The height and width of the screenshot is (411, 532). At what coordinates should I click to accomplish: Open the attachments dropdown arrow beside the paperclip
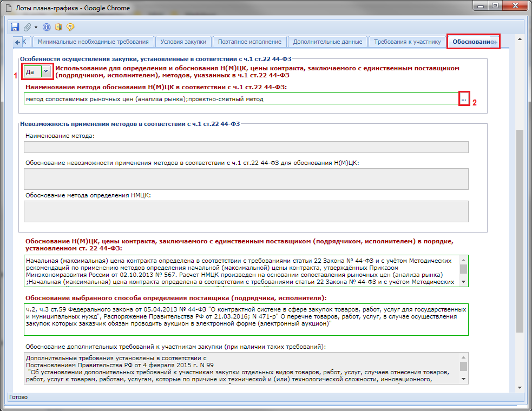[36, 27]
